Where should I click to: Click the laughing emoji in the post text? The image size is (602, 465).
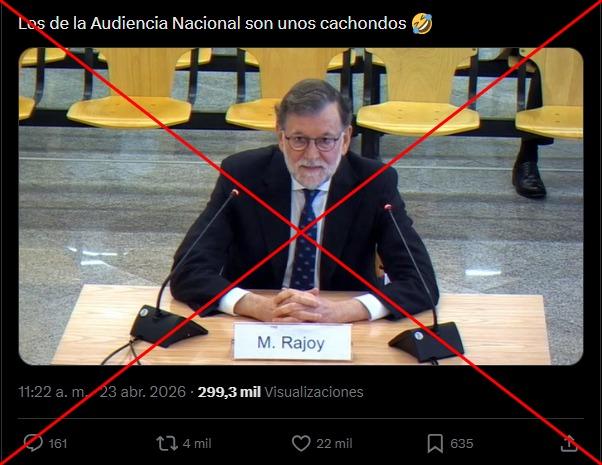click(x=422, y=23)
